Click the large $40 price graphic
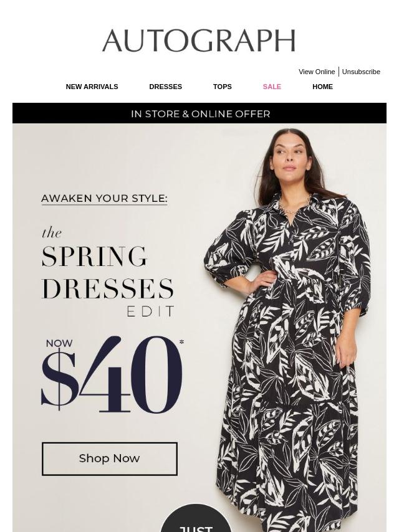The width and height of the screenshot is (399, 532). tap(112, 374)
